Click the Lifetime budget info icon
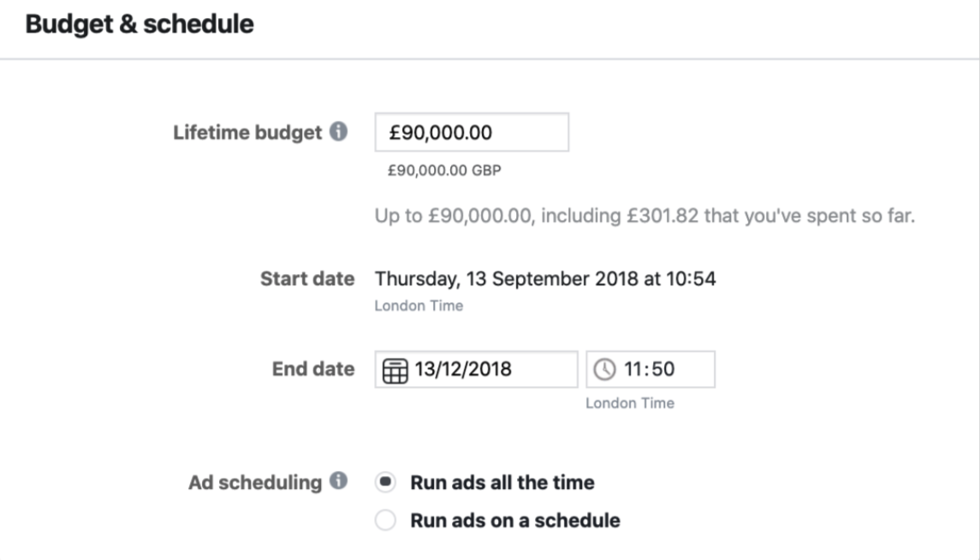This screenshot has width=980, height=560. point(339,133)
